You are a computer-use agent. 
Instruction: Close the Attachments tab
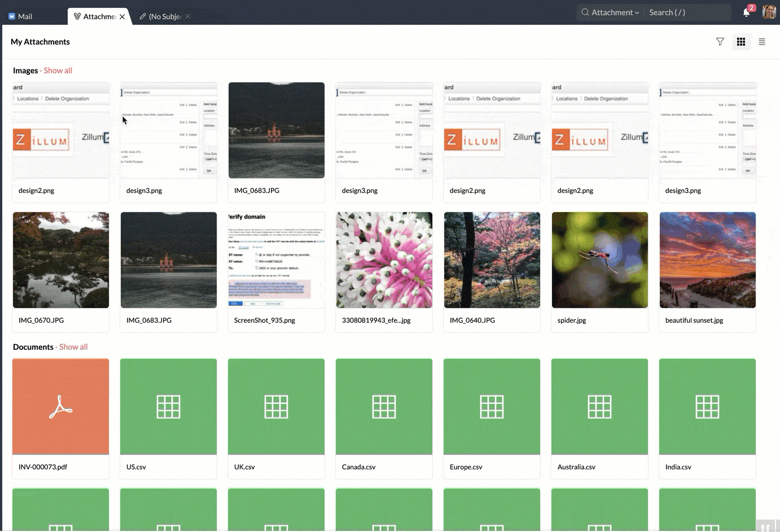pos(122,17)
